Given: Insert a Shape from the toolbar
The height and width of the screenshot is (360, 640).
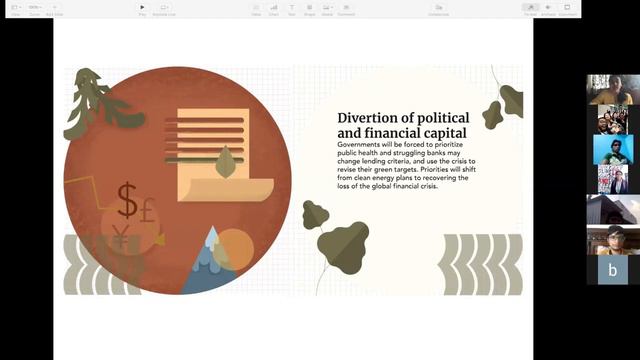Looking at the screenshot, I should pyautogui.click(x=309, y=9).
